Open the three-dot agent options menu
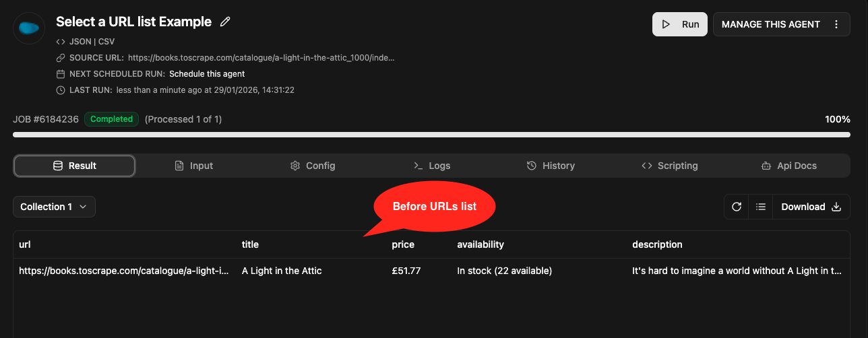 tap(836, 24)
